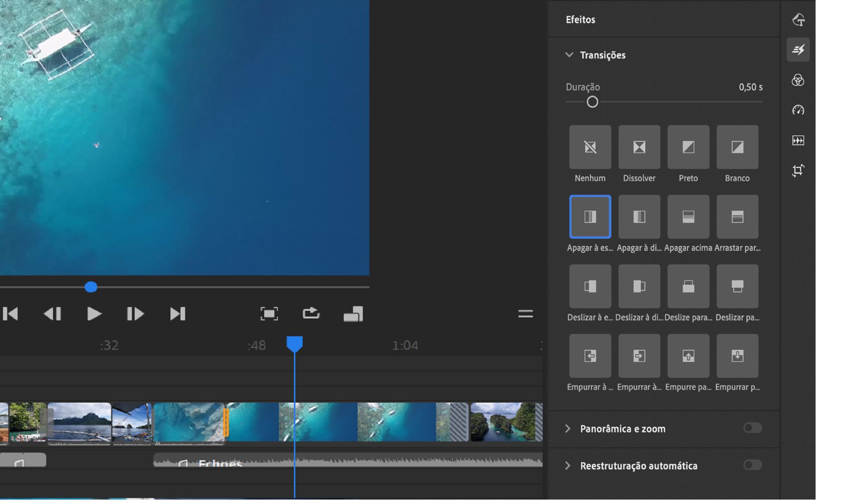855x504 pixels.
Task: Apply the Preto fade transition
Action: coord(688,147)
